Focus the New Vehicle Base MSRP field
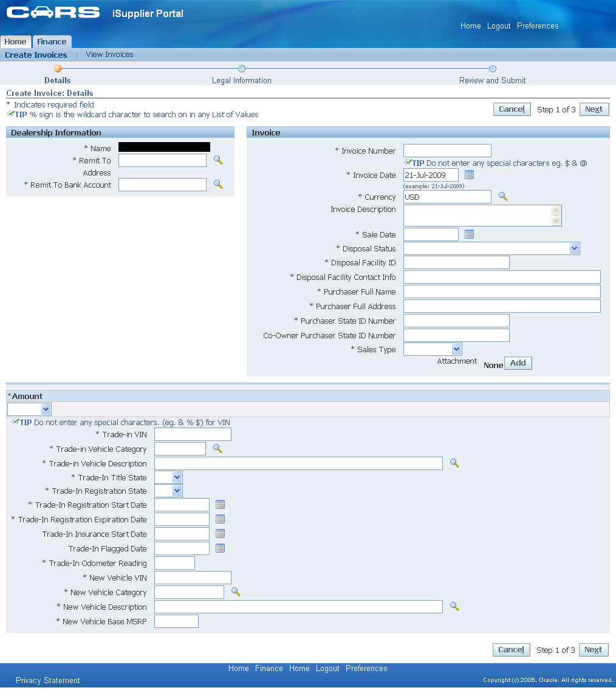 [176, 621]
